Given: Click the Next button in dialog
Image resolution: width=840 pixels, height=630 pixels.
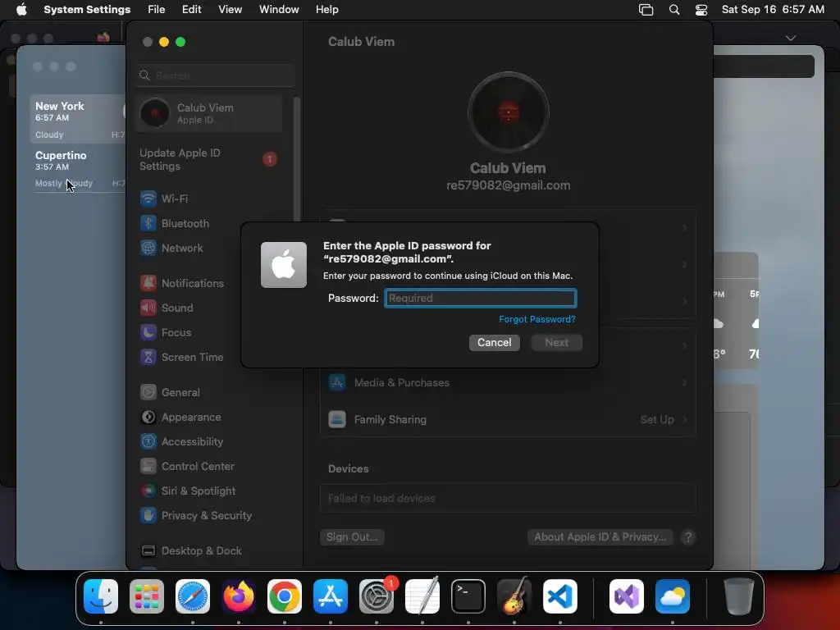Looking at the screenshot, I should point(557,342).
